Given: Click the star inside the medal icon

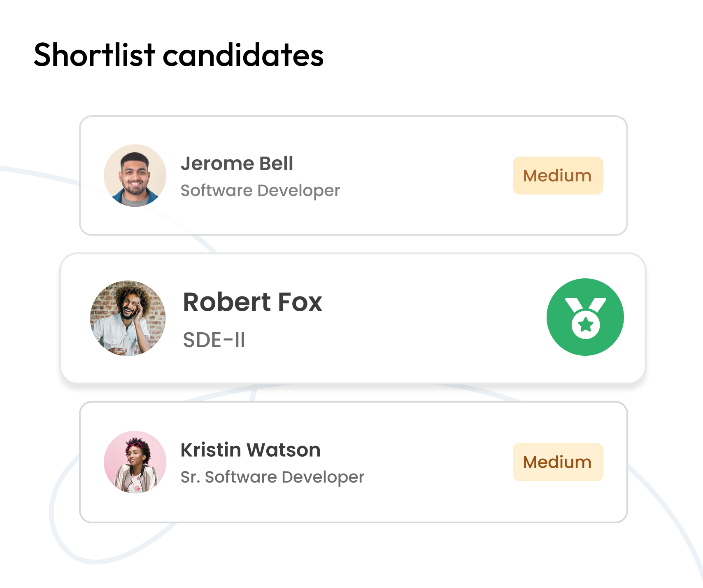Looking at the screenshot, I should [585, 325].
